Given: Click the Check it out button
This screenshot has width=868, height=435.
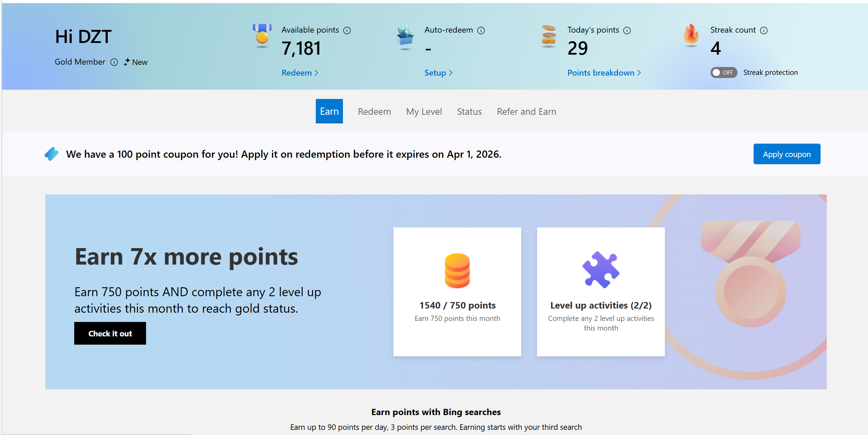Looking at the screenshot, I should tap(110, 333).
